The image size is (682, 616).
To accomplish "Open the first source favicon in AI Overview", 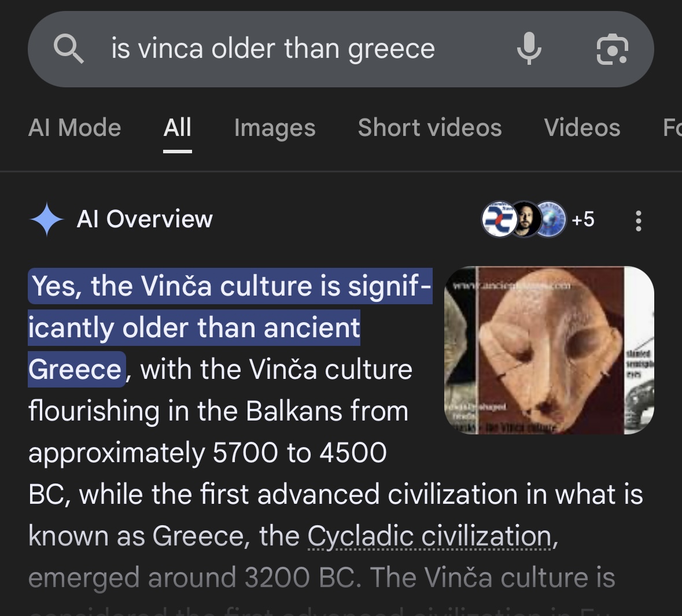I will tap(497, 220).
